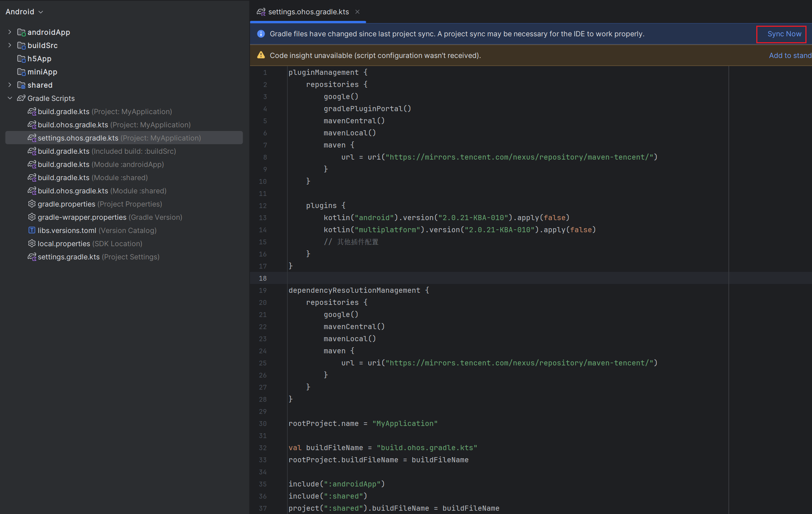Open settings.gradle.kts (Project Settings)
This screenshot has width=812, height=514.
(x=69, y=257)
